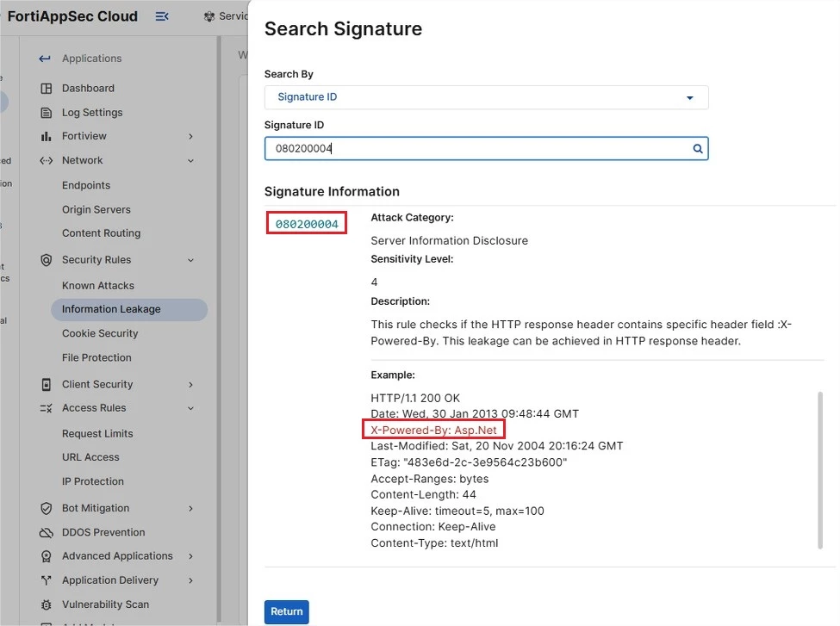840x626 pixels.
Task: Click the sidebar collapse icon beside FortiAppSec Cloud
Action: (x=162, y=16)
